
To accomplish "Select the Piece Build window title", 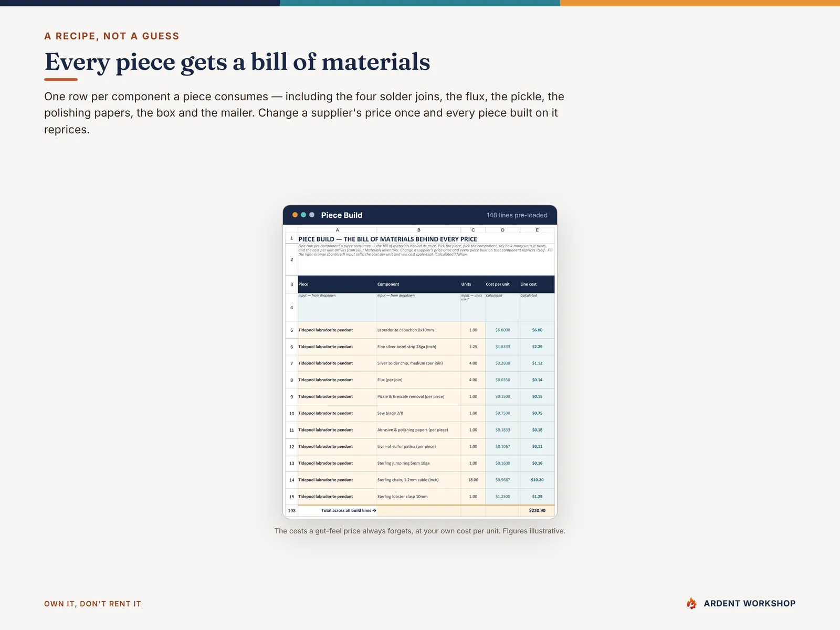I will [x=342, y=215].
